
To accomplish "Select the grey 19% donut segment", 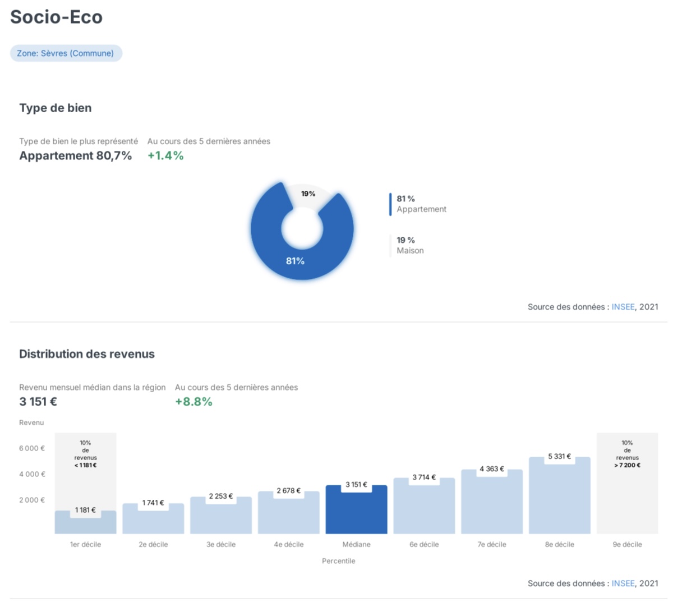I will 308,194.
